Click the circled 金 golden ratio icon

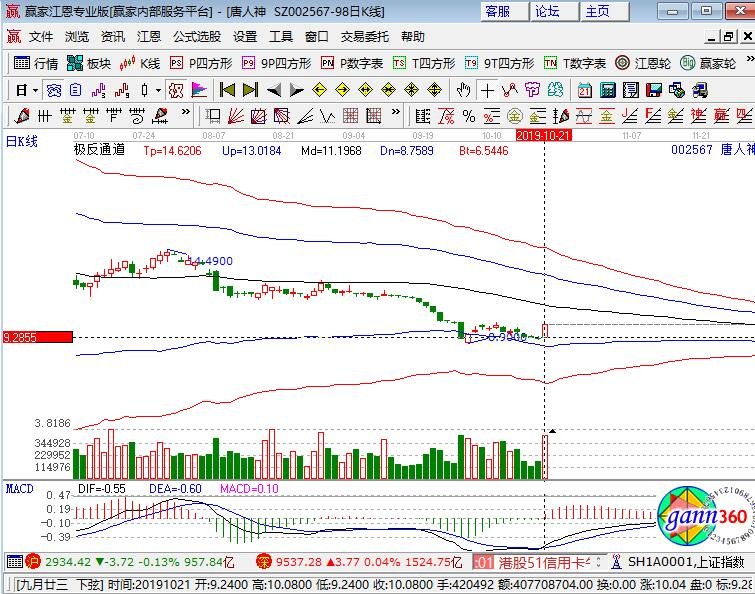coord(514,116)
